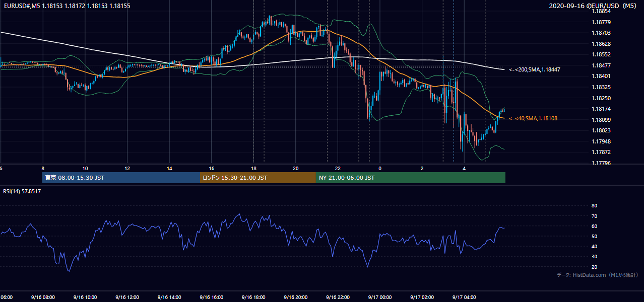Click price level 1.18099 on axis
The image size is (644, 302).
[601, 120]
